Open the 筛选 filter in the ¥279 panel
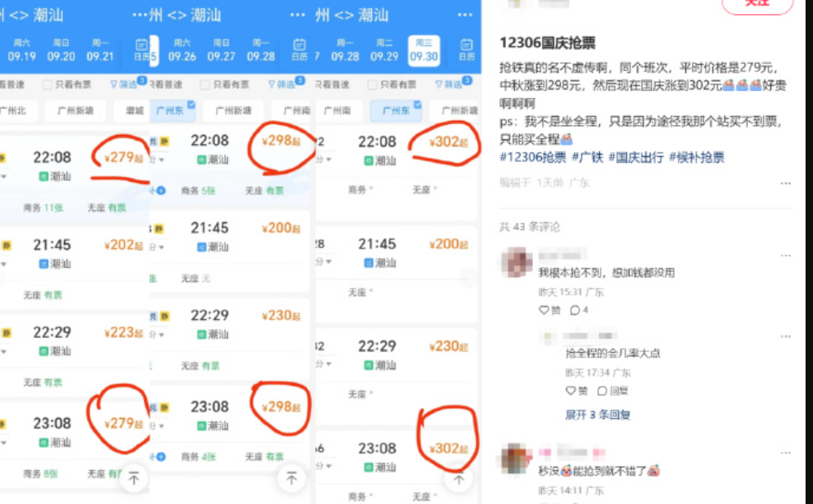The width and height of the screenshot is (813, 504). point(128,84)
